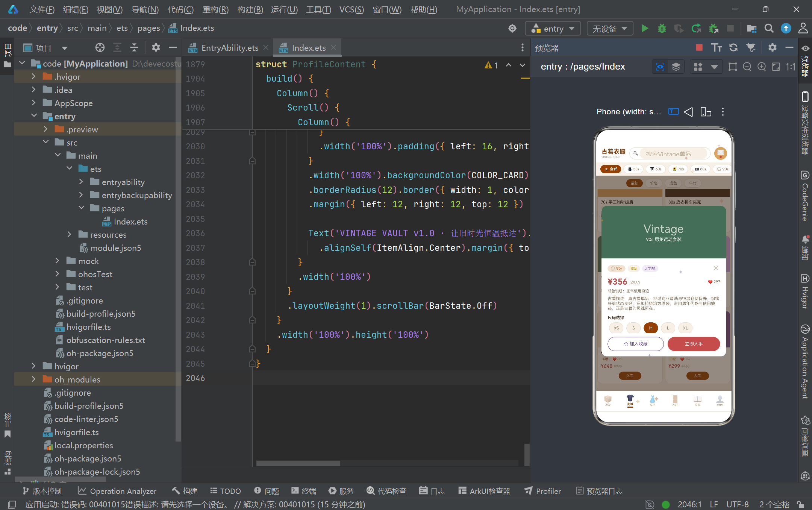This screenshot has height=510, width=812.
Task: Open the 预览器日志 tool window
Action: coord(599,491)
